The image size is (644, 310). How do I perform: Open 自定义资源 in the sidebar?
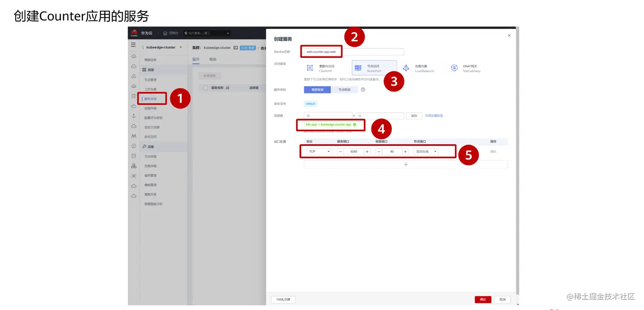click(x=152, y=127)
